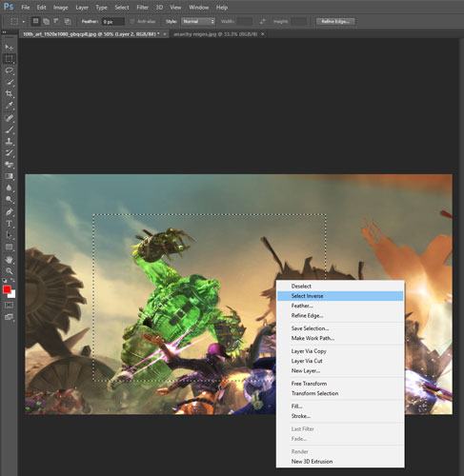Choose Make Work Path... entry
This screenshot has width=464, height=476.
[340, 338]
